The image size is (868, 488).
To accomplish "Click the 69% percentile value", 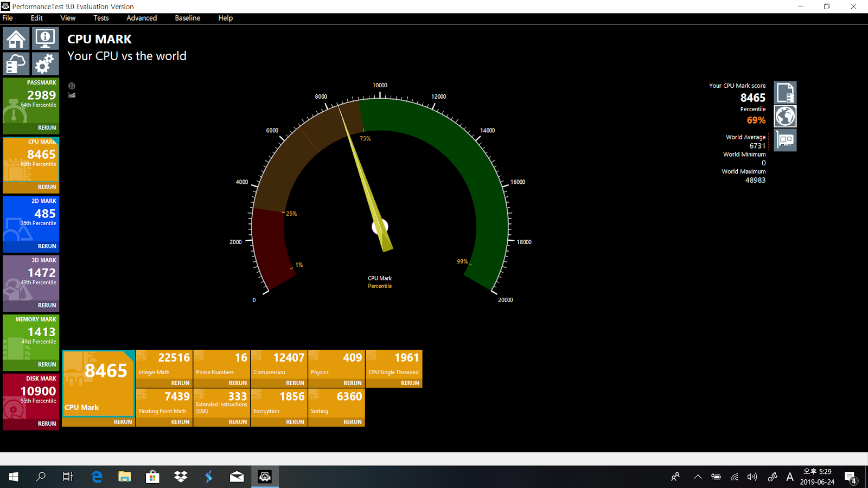I will [756, 120].
